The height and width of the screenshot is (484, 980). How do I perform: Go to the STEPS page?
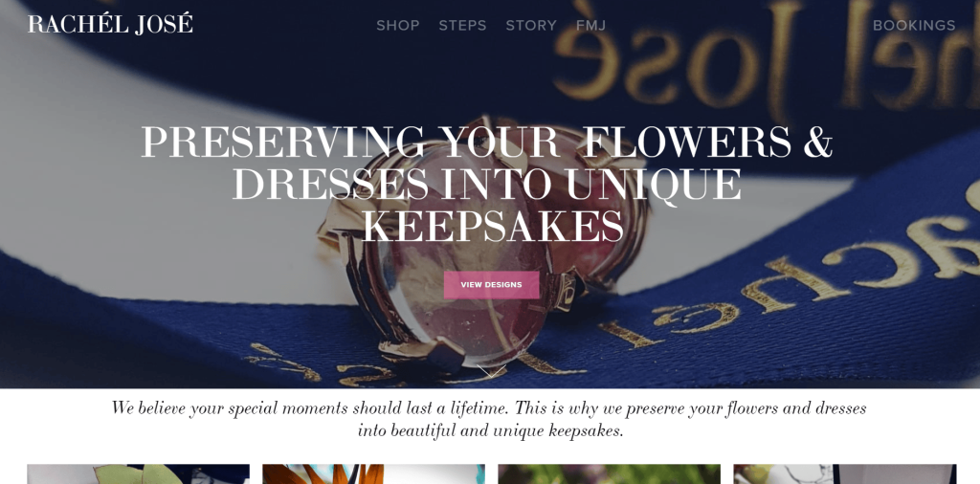(462, 26)
